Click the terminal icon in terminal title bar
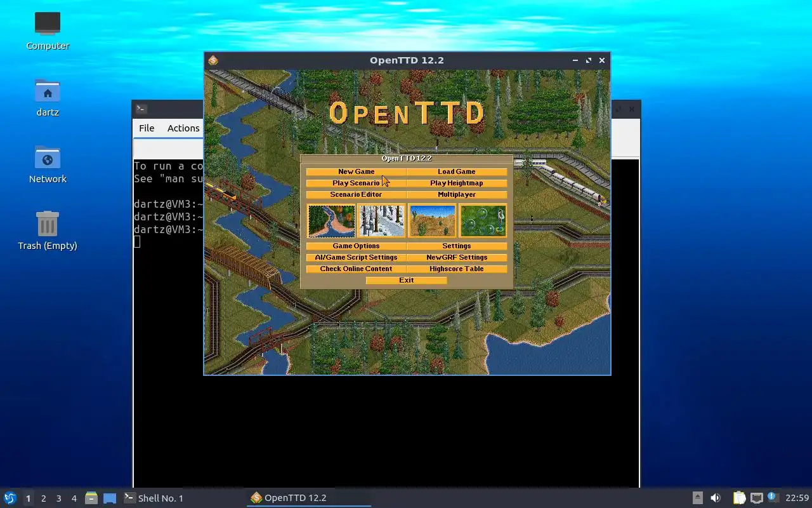The height and width of the screenshot is (508, 812). pyautogui.click(x=141, y=109)
